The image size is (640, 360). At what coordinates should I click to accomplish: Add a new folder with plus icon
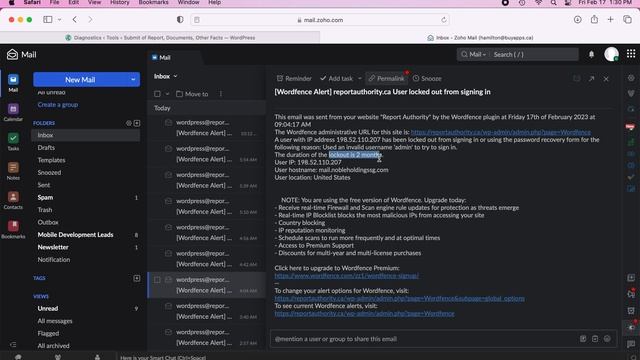click(137, 123)
